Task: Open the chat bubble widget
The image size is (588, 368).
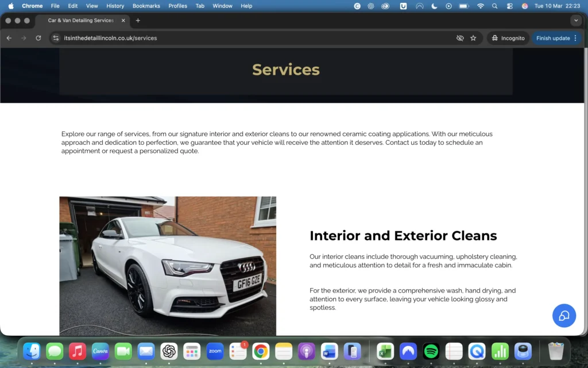Action: click(564, 316)
